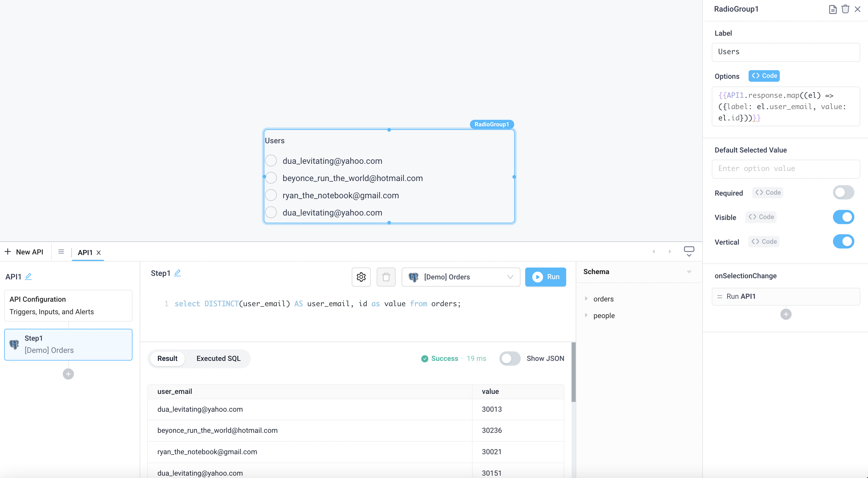Open the API list hamburger menu
The width and height of the screenshot is (868, 478).
[x=61, y=251]
